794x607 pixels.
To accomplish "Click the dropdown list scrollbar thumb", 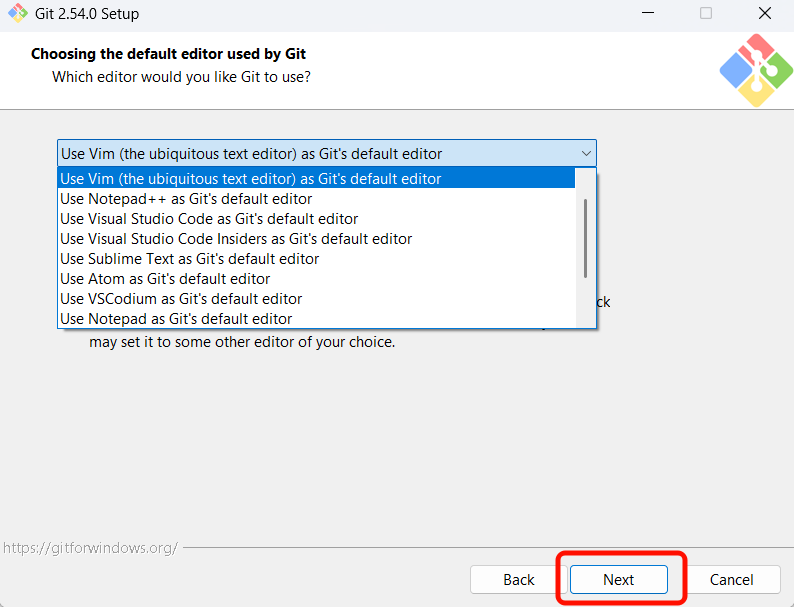I will click(585, 238).
